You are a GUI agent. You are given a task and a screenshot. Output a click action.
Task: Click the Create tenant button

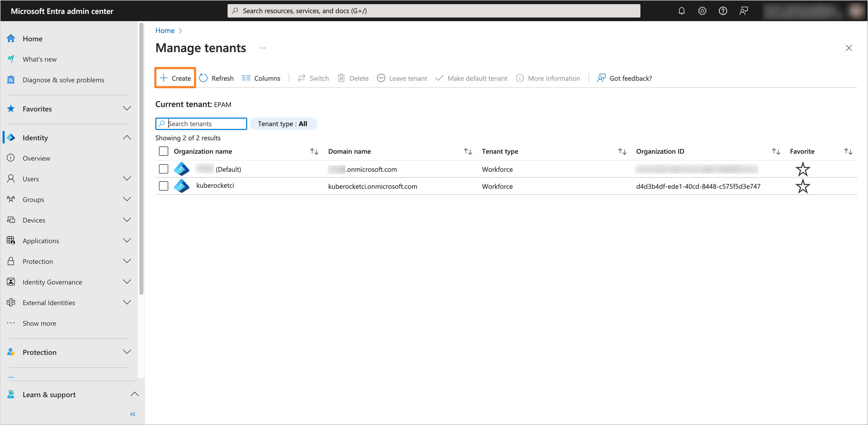[x=175, y=77]
